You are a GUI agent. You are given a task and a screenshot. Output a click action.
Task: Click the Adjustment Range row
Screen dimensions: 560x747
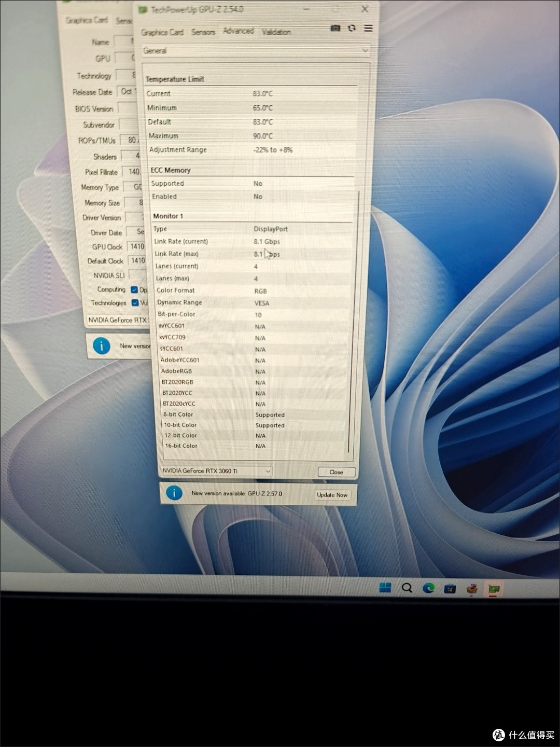253,150
